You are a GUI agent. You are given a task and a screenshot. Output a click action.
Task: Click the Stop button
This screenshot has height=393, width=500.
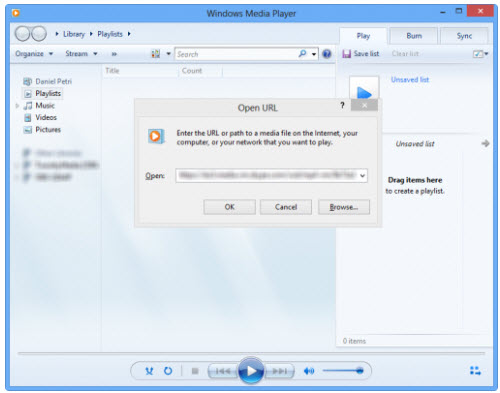pyautogui.click(x=195, y=371)
